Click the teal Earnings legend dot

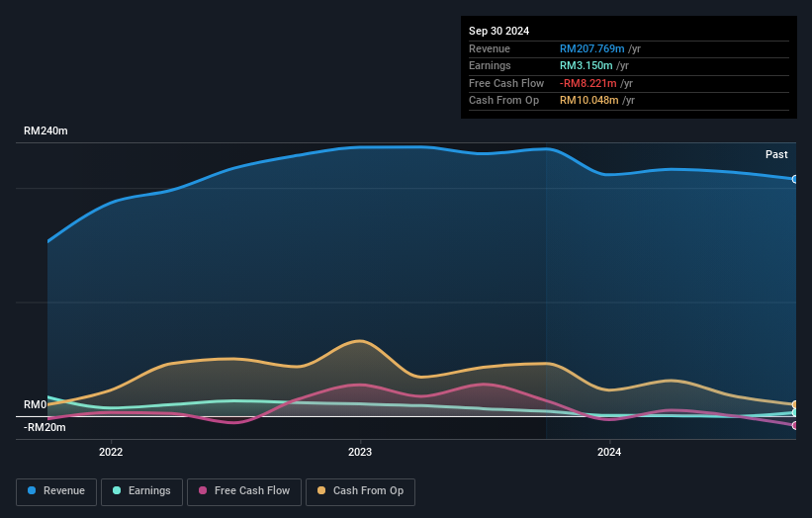point(117,490)
